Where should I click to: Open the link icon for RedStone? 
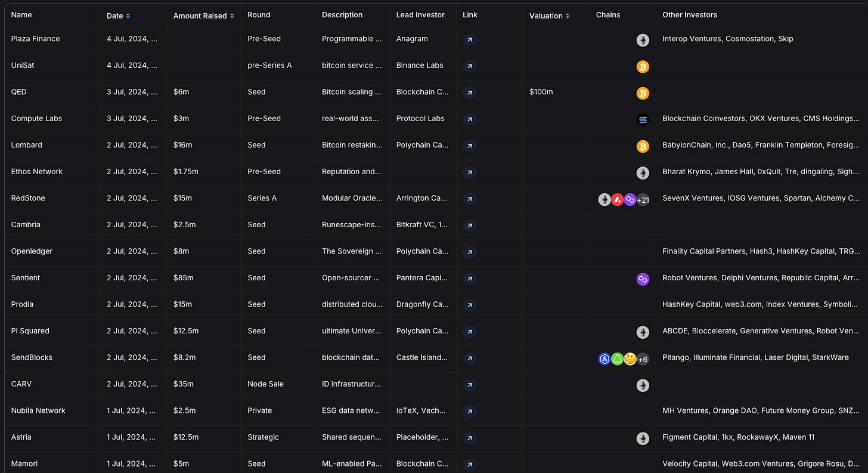point(470,199)
